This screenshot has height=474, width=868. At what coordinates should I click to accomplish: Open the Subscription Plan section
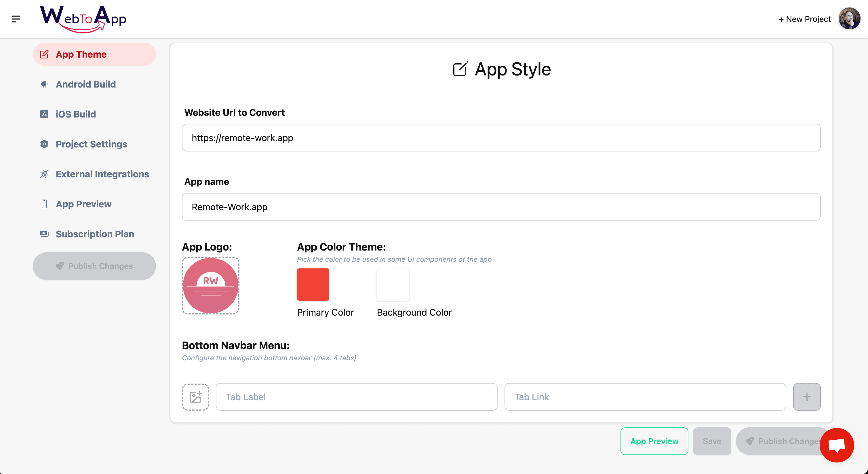(95, 234)
